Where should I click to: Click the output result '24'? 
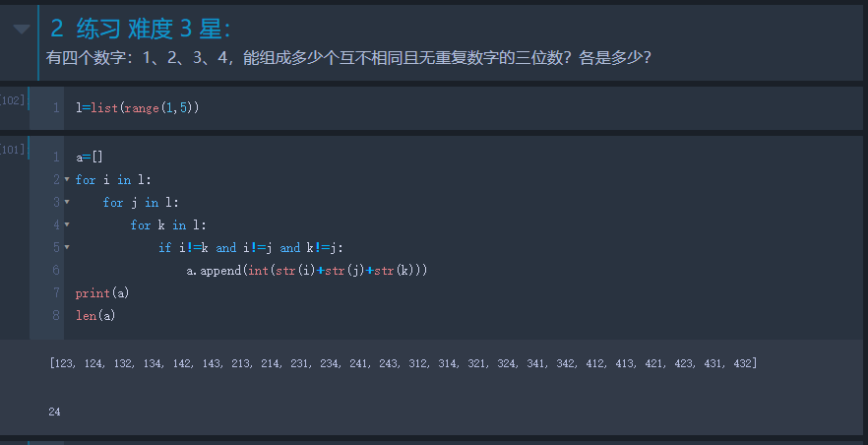point(54,412)
